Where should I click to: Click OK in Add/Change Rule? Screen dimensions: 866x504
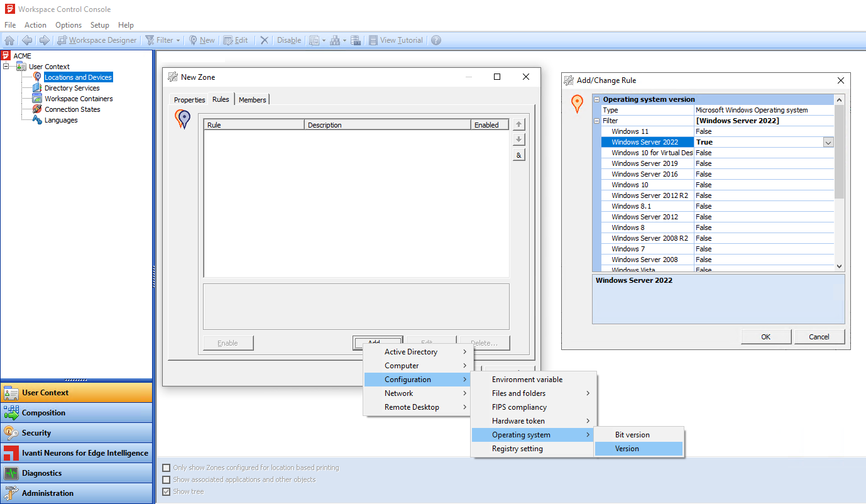pyautogui.click(x=766, y=337)
